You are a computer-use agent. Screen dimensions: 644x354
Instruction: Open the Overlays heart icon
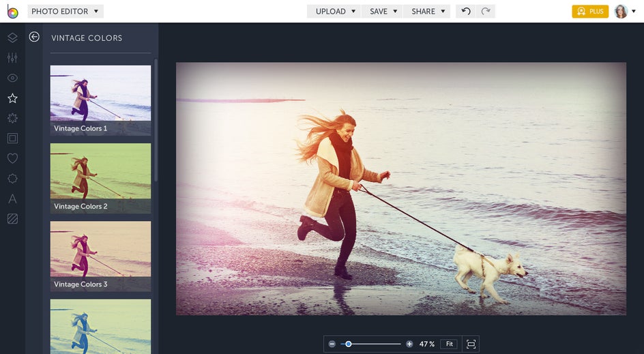(x=12, y=158)
